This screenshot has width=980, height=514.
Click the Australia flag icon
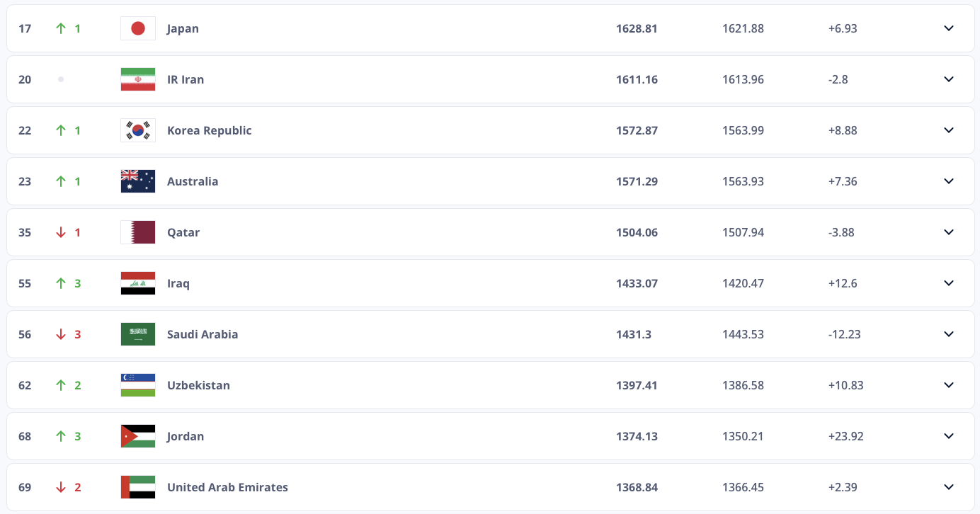[138, 181]
